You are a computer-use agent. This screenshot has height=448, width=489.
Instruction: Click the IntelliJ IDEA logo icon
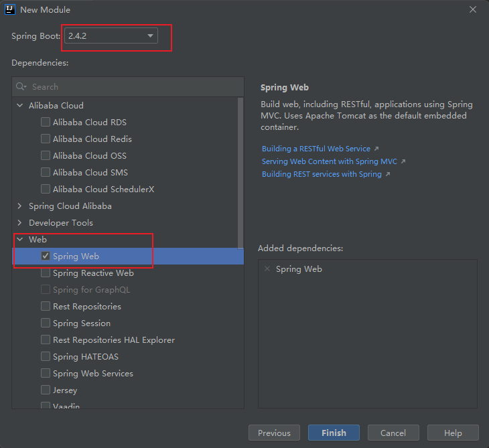coord(9,9)
